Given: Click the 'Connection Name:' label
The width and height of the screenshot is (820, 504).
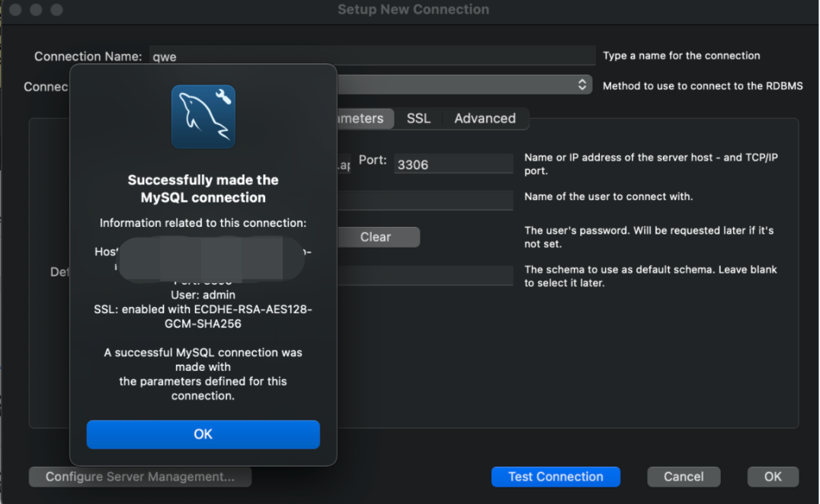Looking at the screenshot, I should [x=88, y=56].
